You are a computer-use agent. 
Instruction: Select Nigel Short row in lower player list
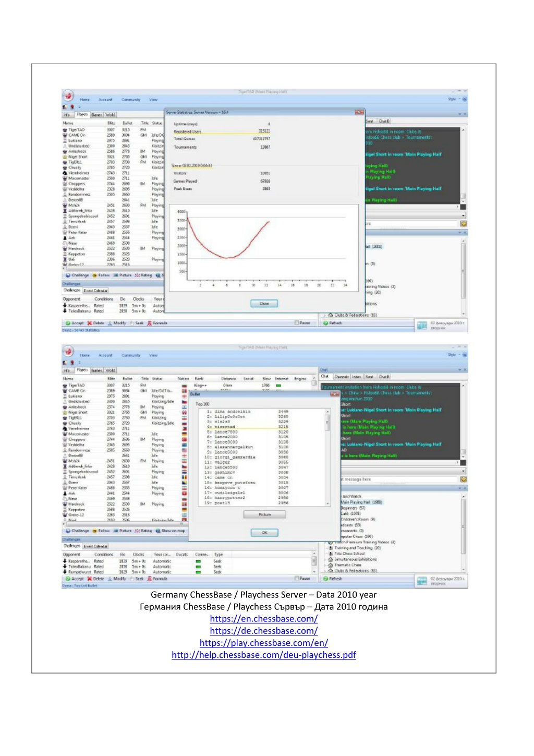point(124,412)
